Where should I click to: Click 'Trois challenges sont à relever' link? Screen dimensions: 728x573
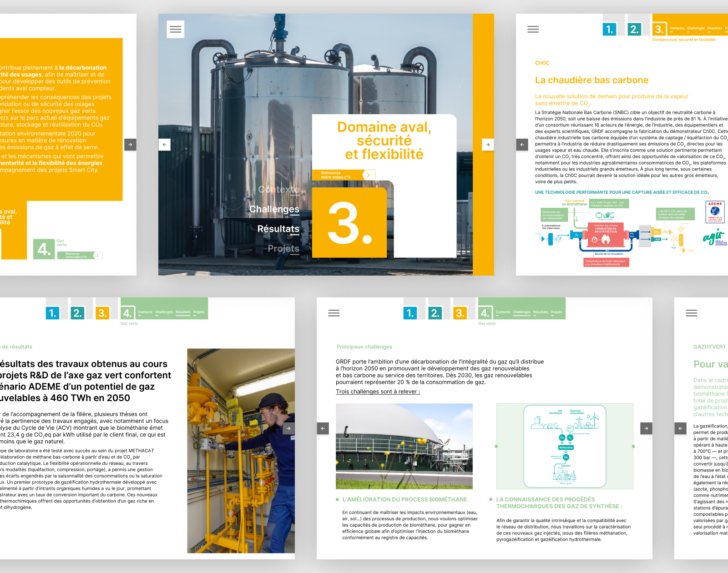click(378, 392)
